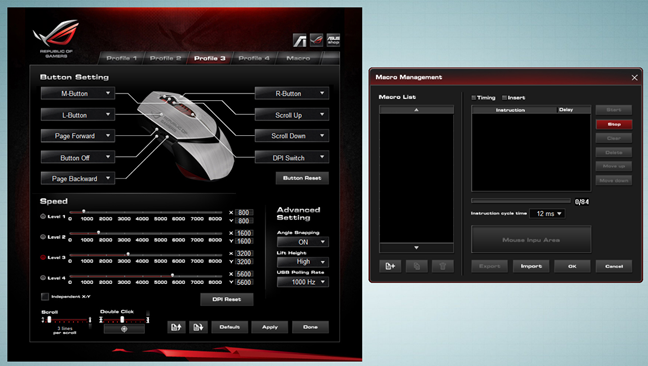Click the Import button

(531, 266)
